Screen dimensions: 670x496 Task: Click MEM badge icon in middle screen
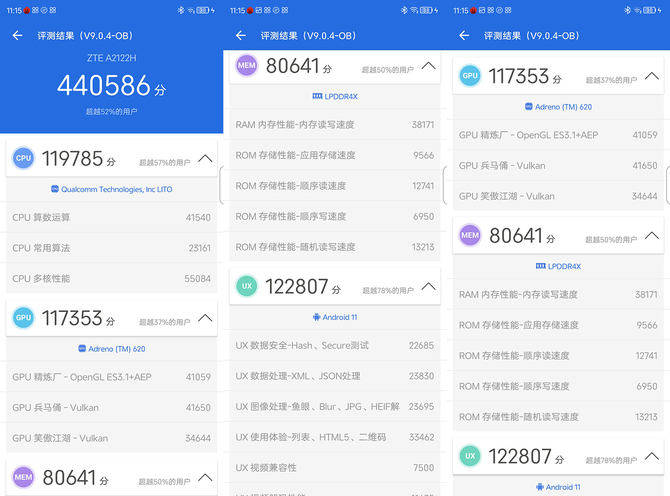(247, 65)
